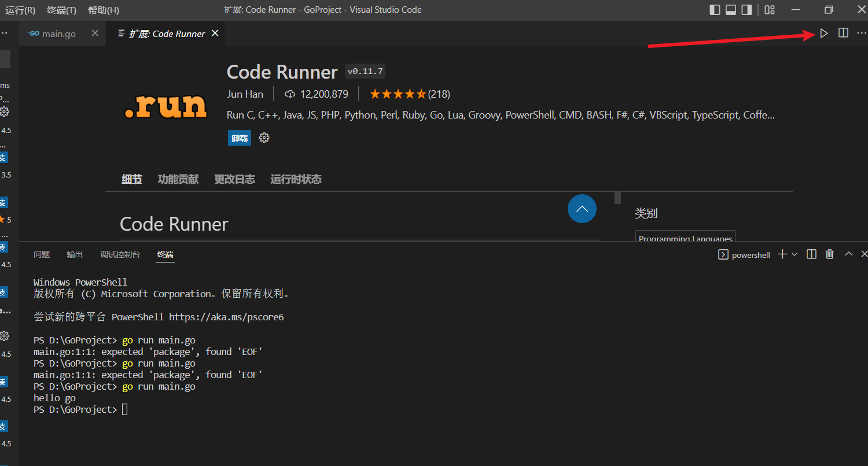868x466 pixels.
Task: Close the main.go tab
Action: click(95, 34)
